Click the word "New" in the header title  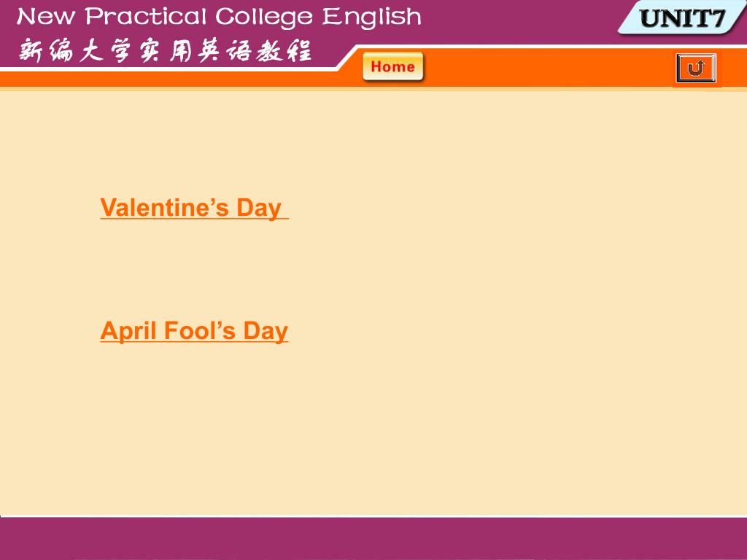[46, 17]
